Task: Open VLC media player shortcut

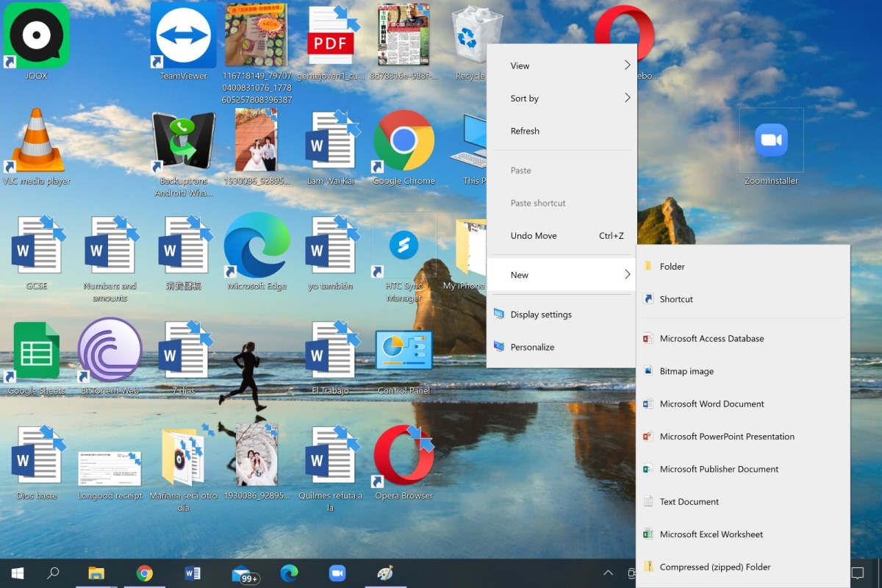Action: 37,147
